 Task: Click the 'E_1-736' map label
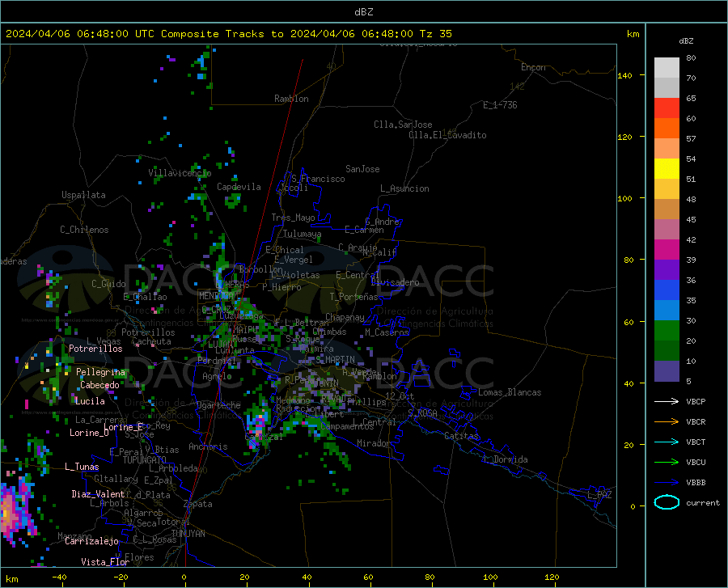click(x=500, y=105)
